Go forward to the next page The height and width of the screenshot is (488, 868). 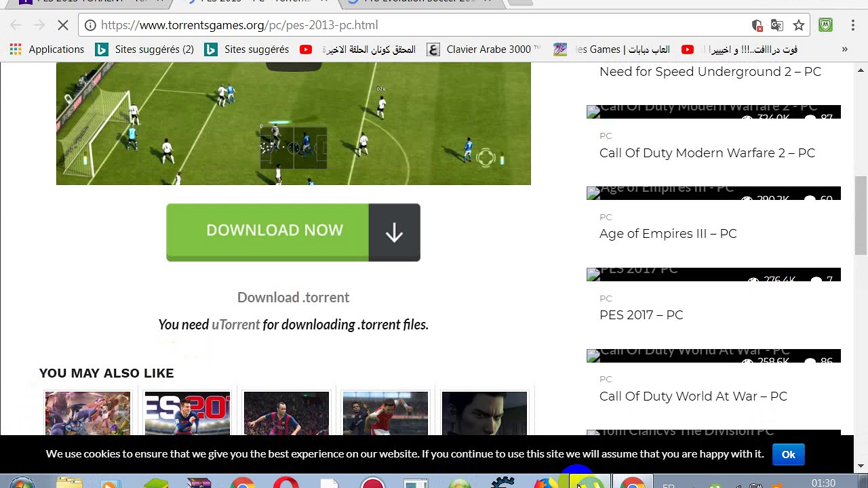click(39, 25)
